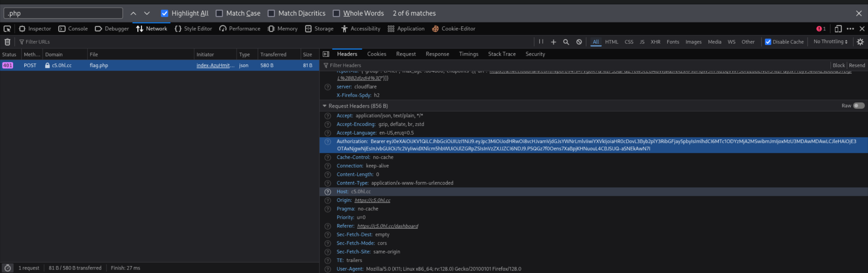Click the Resend button
The height and width of the screenshot is (273, 868).
click(x=857, y=65)
